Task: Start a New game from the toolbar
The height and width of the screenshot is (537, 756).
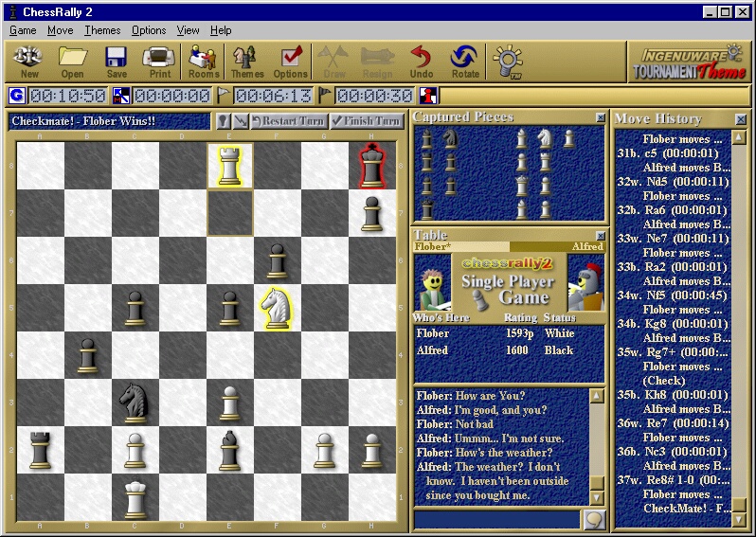Action: [28, 62]
